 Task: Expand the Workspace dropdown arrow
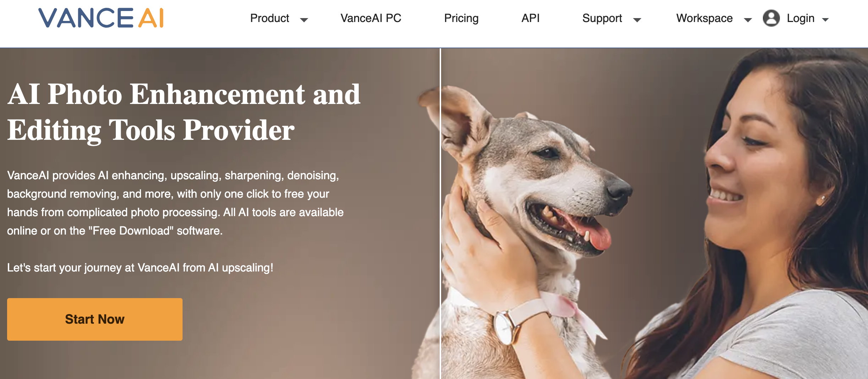[748, 20]
